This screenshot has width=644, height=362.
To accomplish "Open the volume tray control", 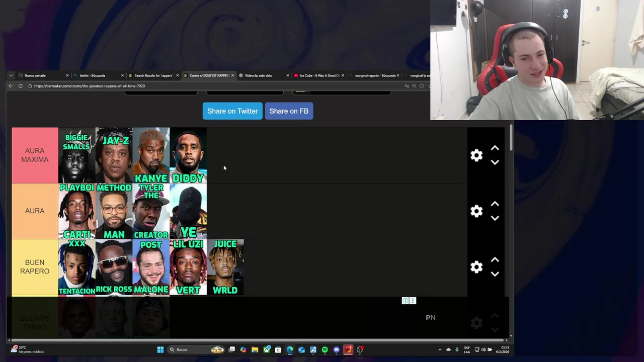I will tap(484, 349).
